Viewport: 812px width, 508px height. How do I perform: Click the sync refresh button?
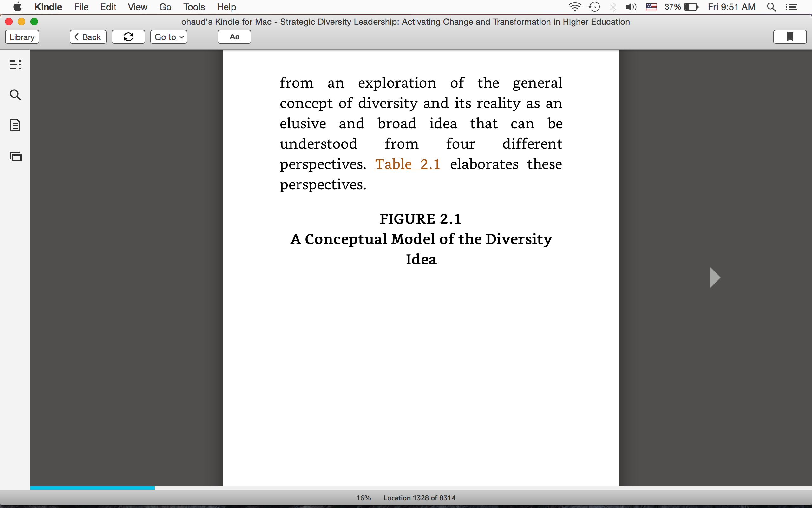click(x=128, y=37)
